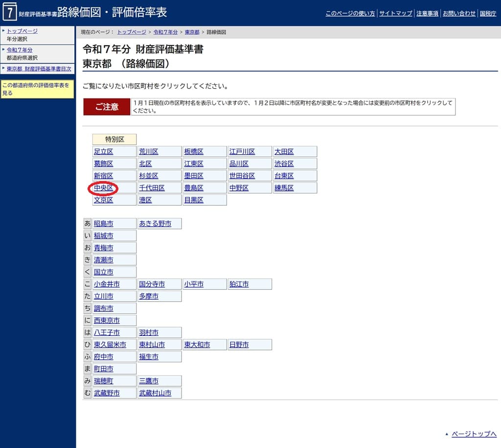Open the このページの使い方 link
The height and width of the screenshot is (448, 501).
coord(350,13)
